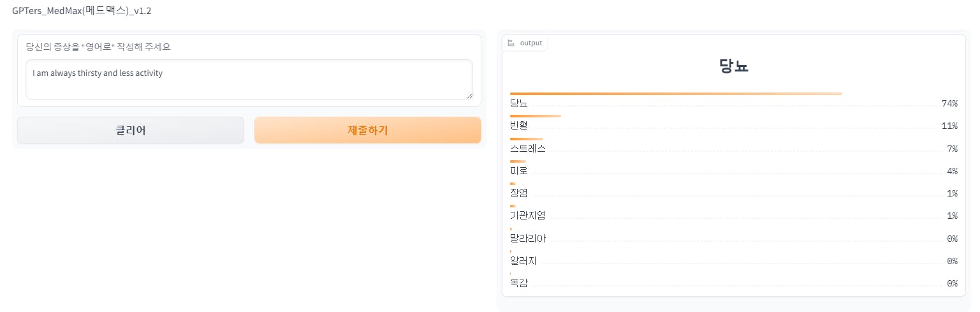The width and height of the screenshot is (980, 312).
Task: Click the 74% percentage value
Action: click(949, 103)
